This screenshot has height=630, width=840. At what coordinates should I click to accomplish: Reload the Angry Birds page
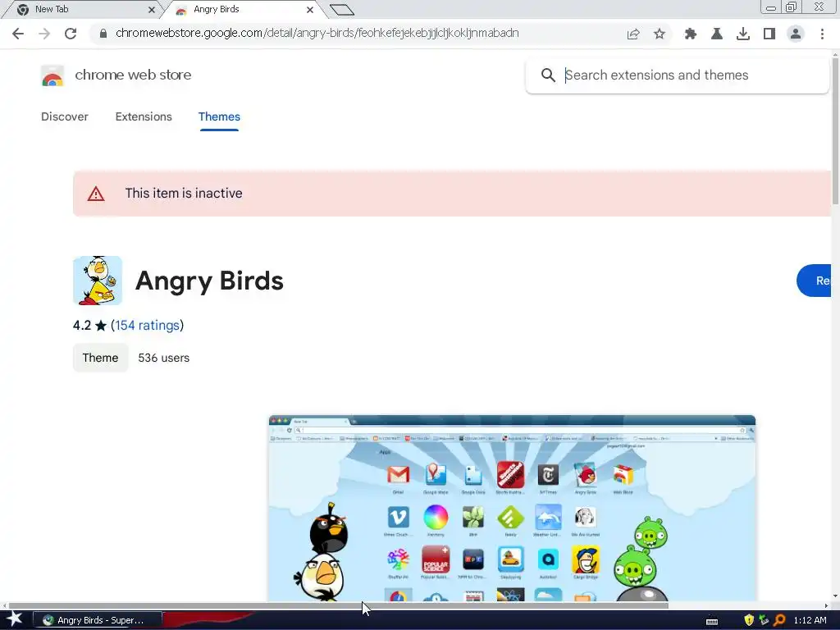(x=71, y=34)
